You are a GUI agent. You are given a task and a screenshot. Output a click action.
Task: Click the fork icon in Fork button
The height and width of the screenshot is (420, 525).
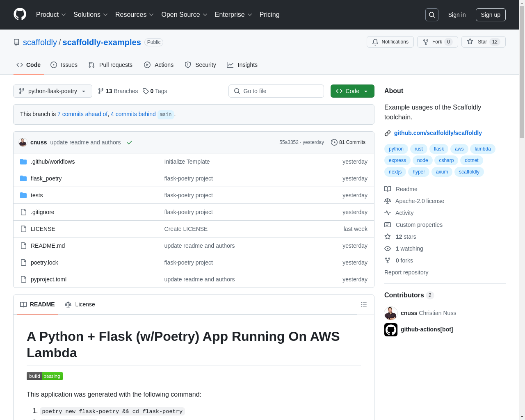(x=426, y=42)
